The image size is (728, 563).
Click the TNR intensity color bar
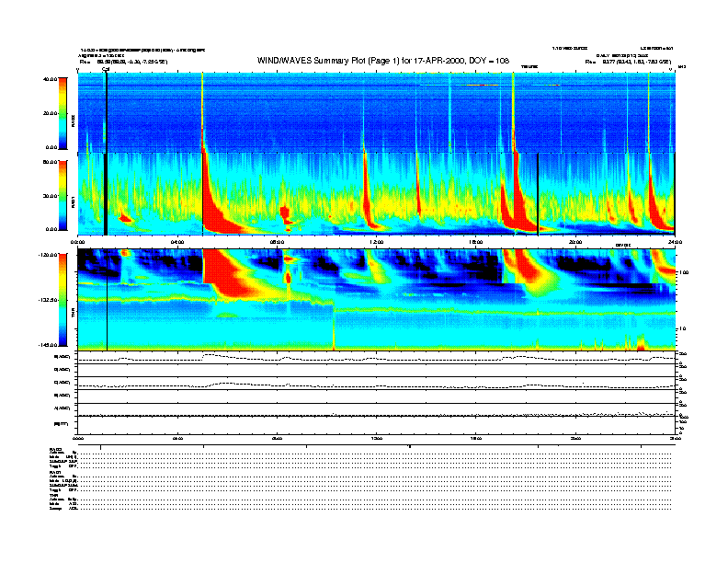[x=63, y=300]
